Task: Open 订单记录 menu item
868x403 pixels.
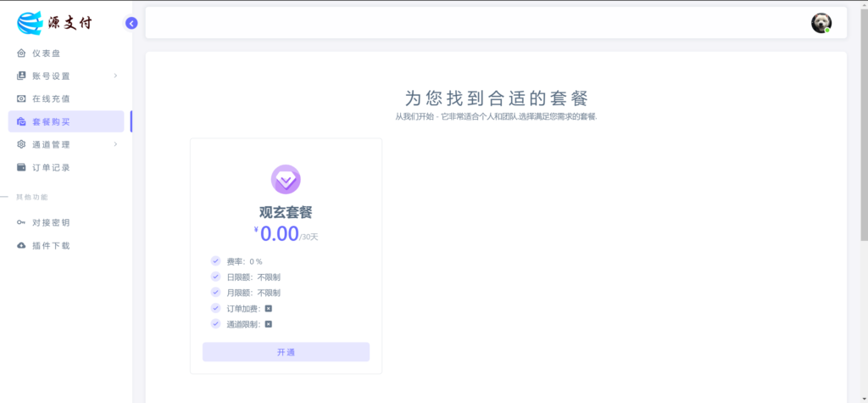Action: (66, 167)
